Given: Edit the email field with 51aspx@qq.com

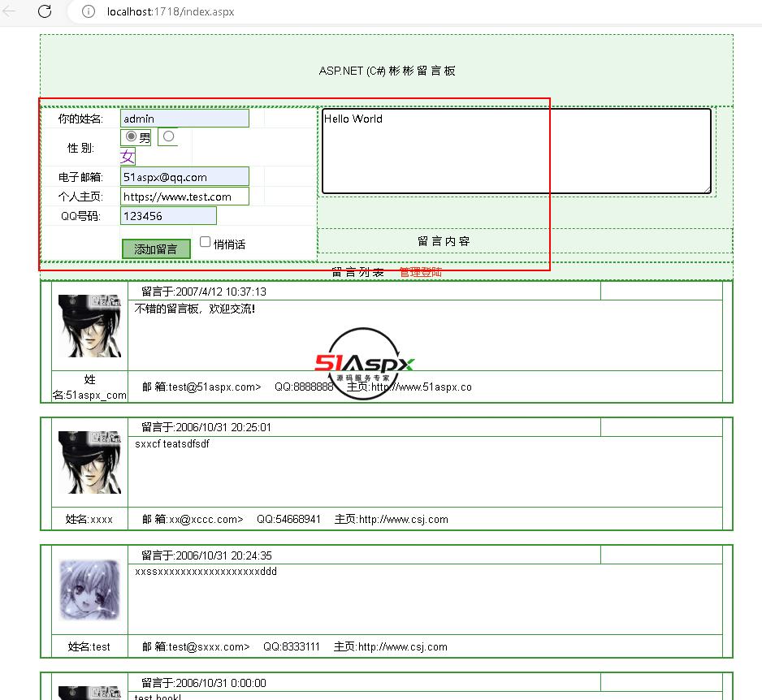Looking at the screenshot, I should click(184, 177).
